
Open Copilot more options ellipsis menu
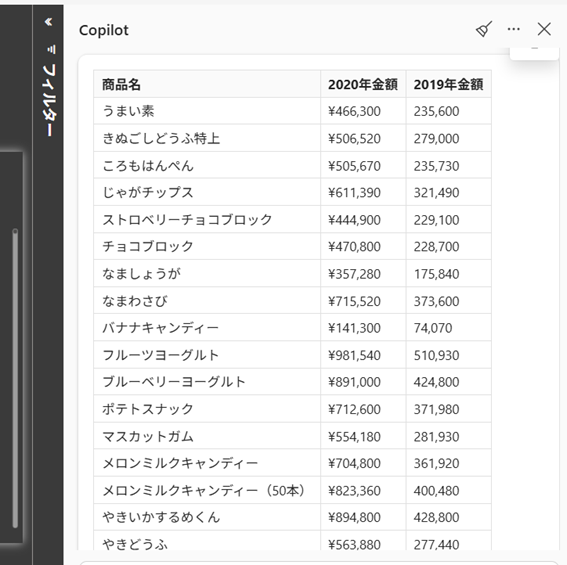point(513,29)
